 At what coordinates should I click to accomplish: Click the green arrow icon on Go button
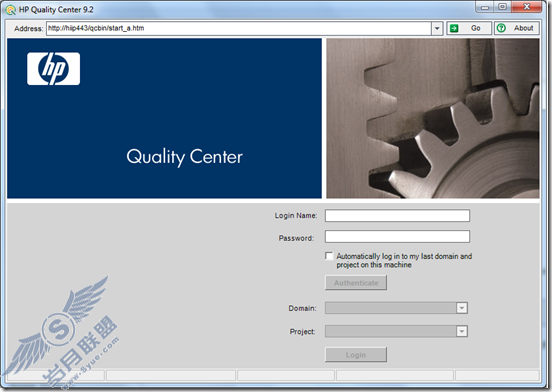coord(454,28)
